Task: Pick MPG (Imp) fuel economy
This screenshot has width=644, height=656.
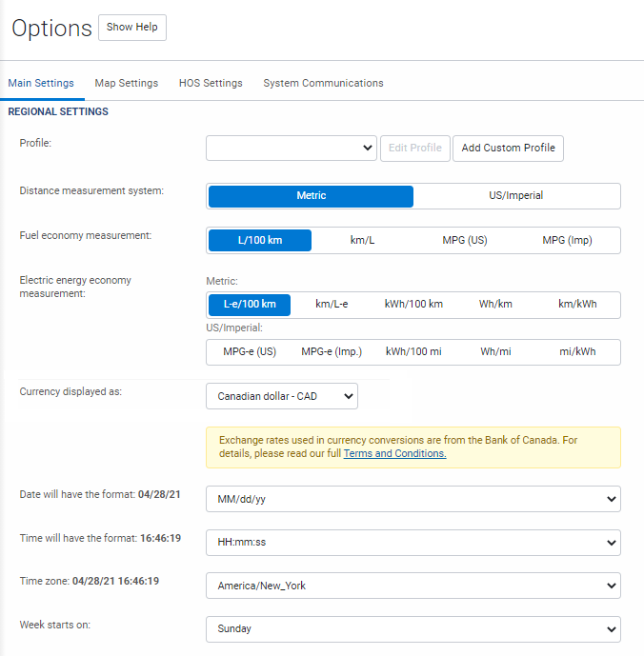Action: pos(567,241)
